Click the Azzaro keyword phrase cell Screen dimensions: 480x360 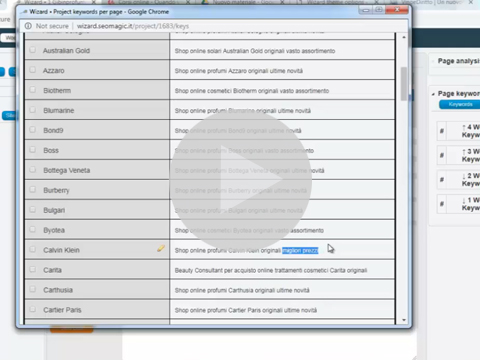point(282,70)
